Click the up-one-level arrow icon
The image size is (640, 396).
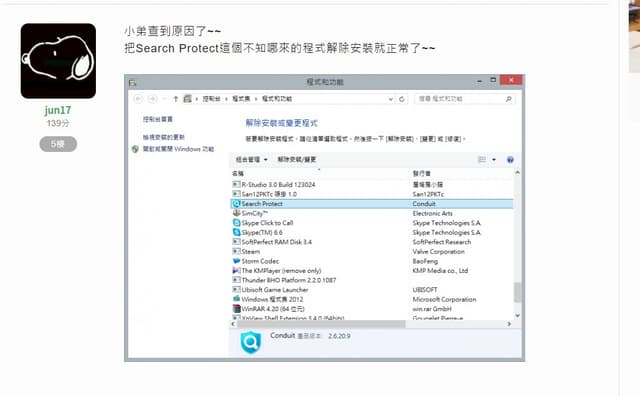click(176, 99)
